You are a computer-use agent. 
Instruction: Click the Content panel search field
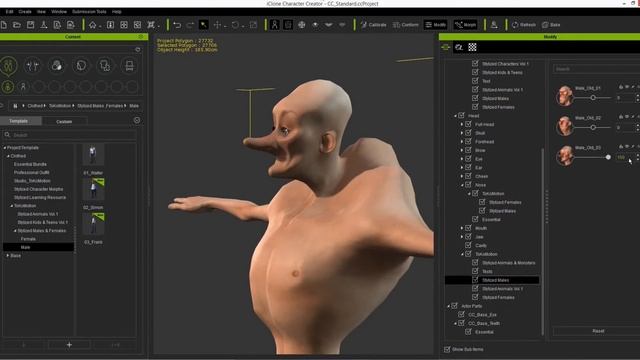tap(69, 135)
